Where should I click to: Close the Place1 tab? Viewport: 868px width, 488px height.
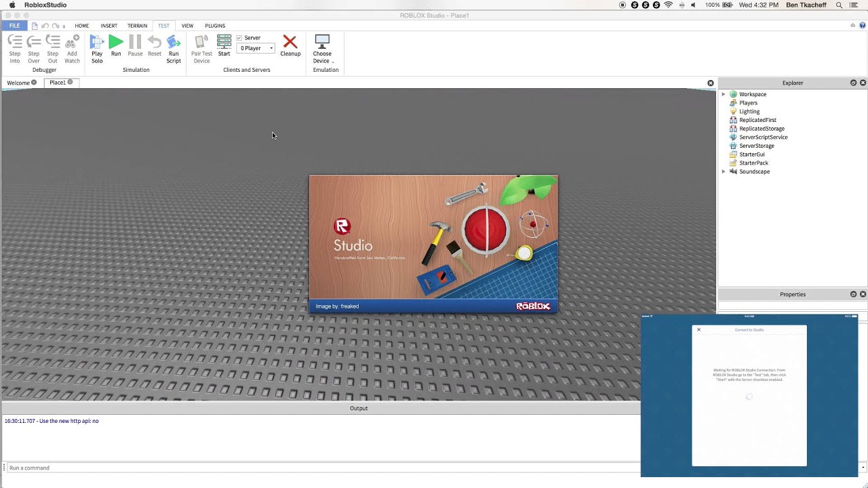[70, 82]
